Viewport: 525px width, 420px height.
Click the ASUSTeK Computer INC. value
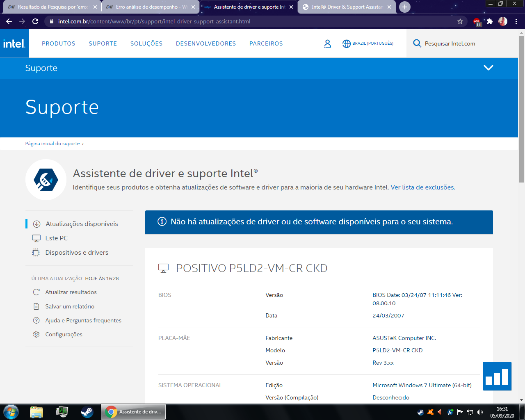pos(404,338)
